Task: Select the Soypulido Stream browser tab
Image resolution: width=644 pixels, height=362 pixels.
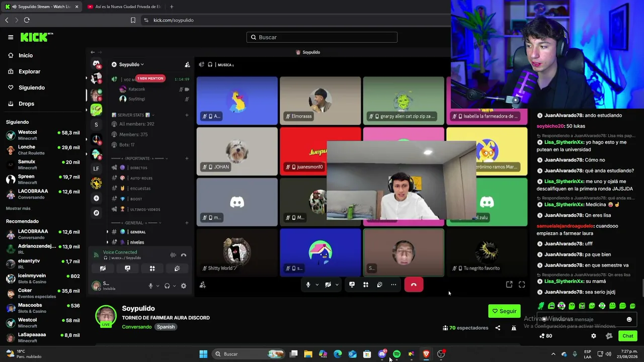Action: coord(41,7)
